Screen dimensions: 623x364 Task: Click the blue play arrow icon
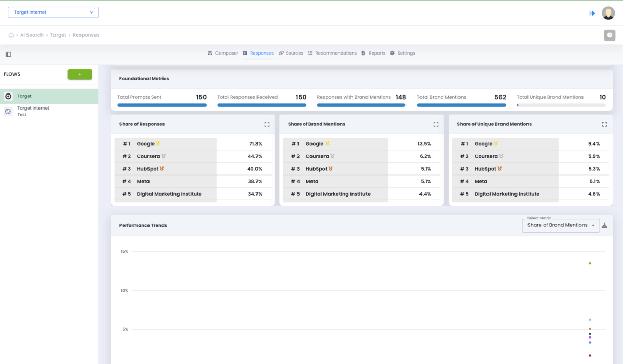(592, 14)
